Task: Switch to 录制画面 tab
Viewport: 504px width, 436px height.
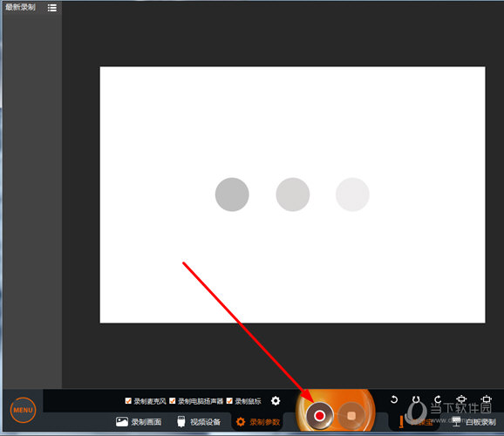Action: pyautogui.click(x=139, y=422)
